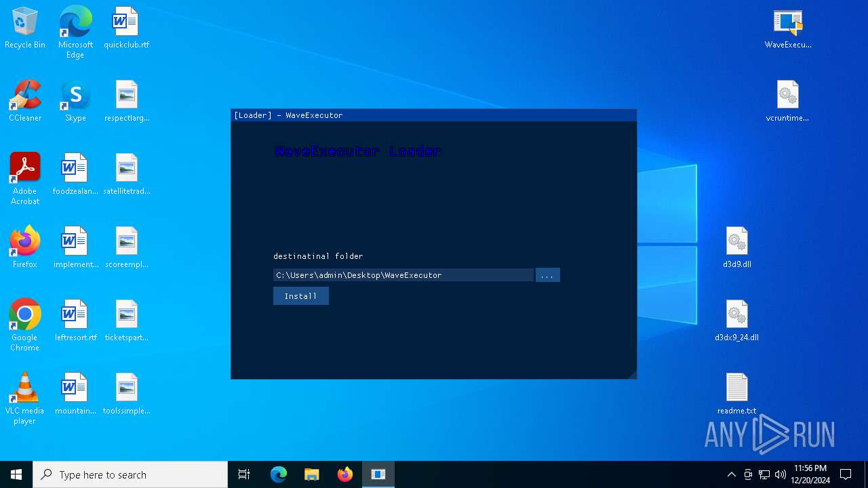Open Task View on the taskbar
The width and height of the screenshot is (868, 488).
[x=244, y=474]
